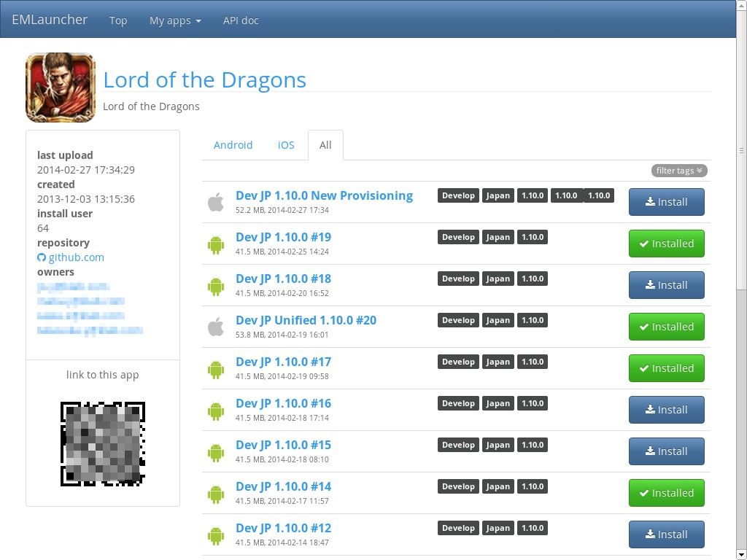Switch to the iOS tab
747x560 pixels.
click(x=286, y=145)
